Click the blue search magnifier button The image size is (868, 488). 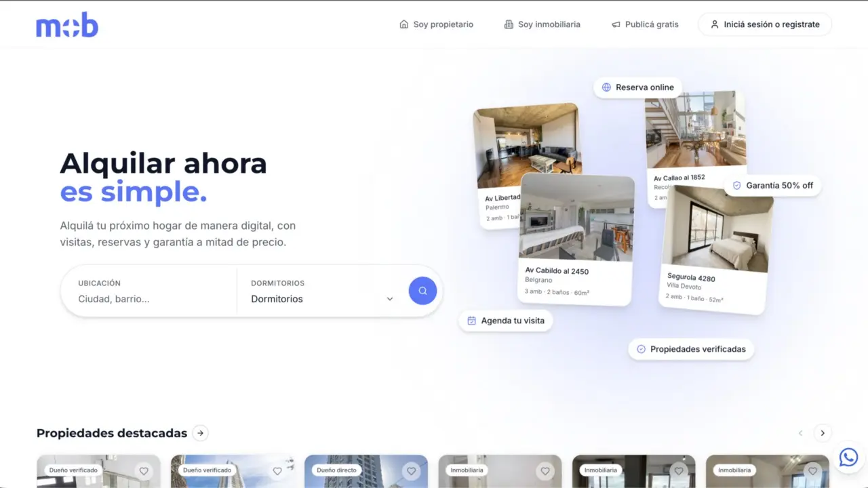[x=422, y=291]
